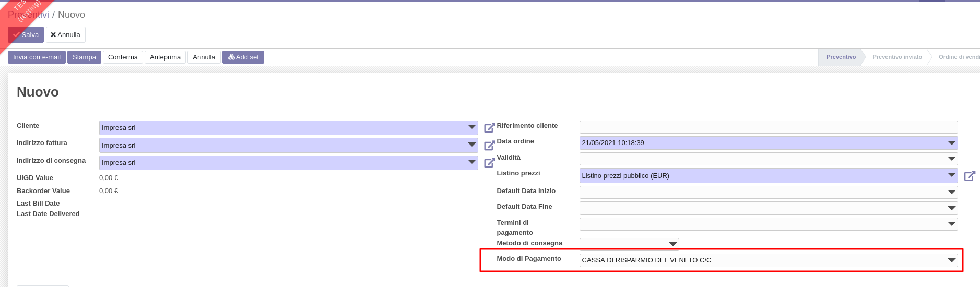Click the Stampa button
Image resolution: width=980 pixels, height=287 pixels.
point(84,57)
